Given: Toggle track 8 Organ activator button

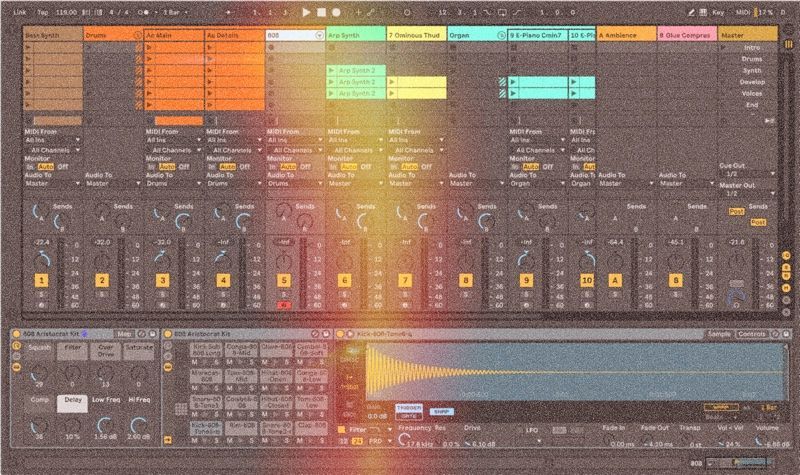Looking at the screenshot, I should 466,280.
